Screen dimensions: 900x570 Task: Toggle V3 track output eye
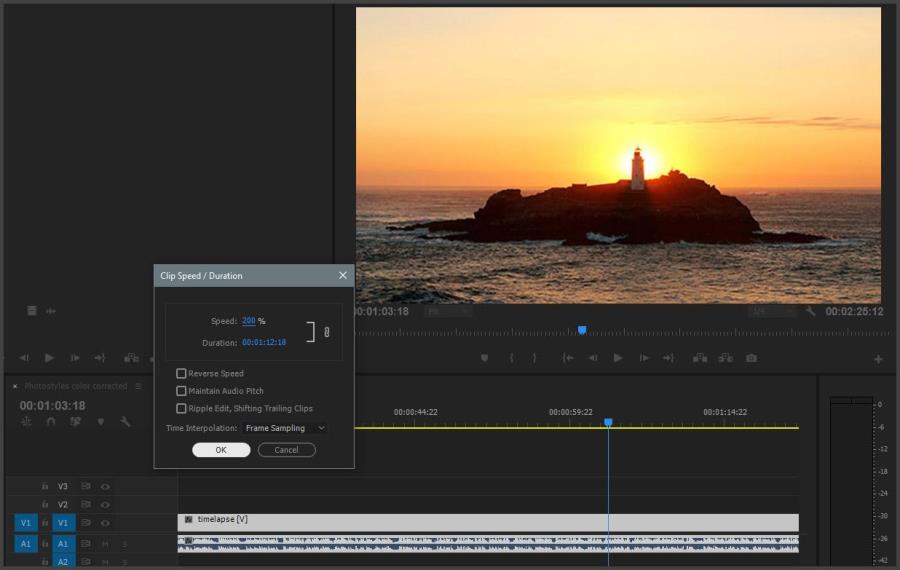click(x=105, y=487)
